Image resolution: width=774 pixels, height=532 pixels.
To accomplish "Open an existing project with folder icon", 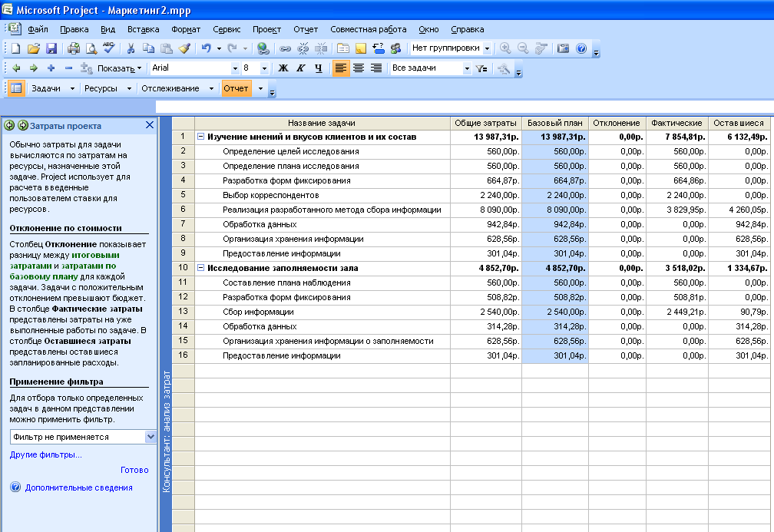I will pyautogui.click(x=33, y=48).
